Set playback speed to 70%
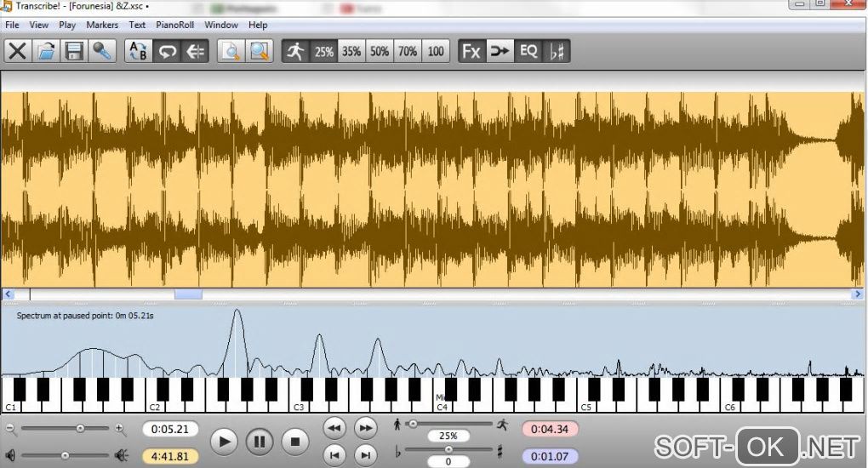The height and width of the screenshot is (468, 868). coord(408,51)
